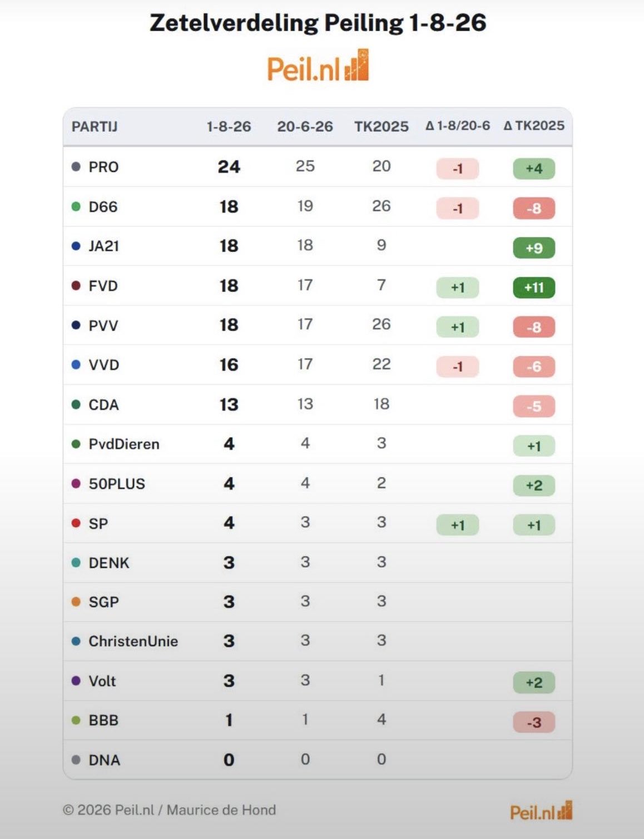Click the SP red dot
Viewport: 644px width, 839px height.
point(76,523)
